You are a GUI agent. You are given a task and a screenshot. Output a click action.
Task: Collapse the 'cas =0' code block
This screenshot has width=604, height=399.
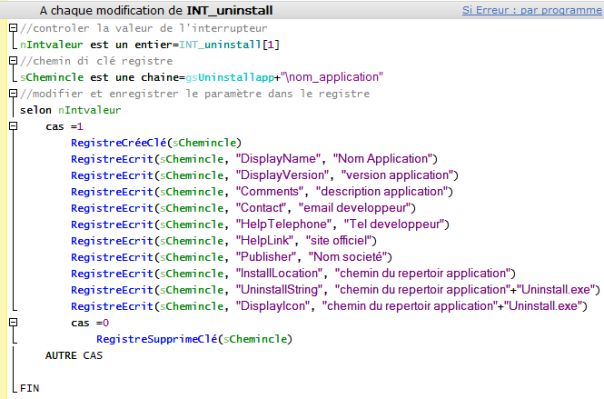pos(13,322)
